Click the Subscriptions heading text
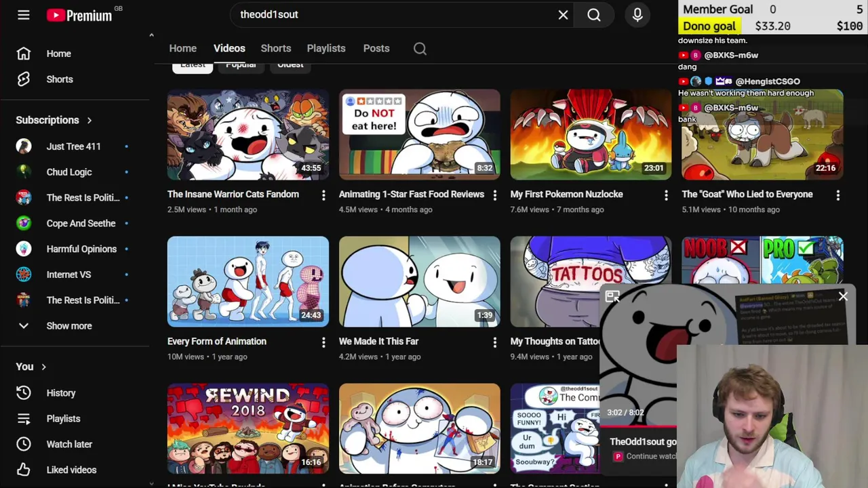 tap(47, 120)
